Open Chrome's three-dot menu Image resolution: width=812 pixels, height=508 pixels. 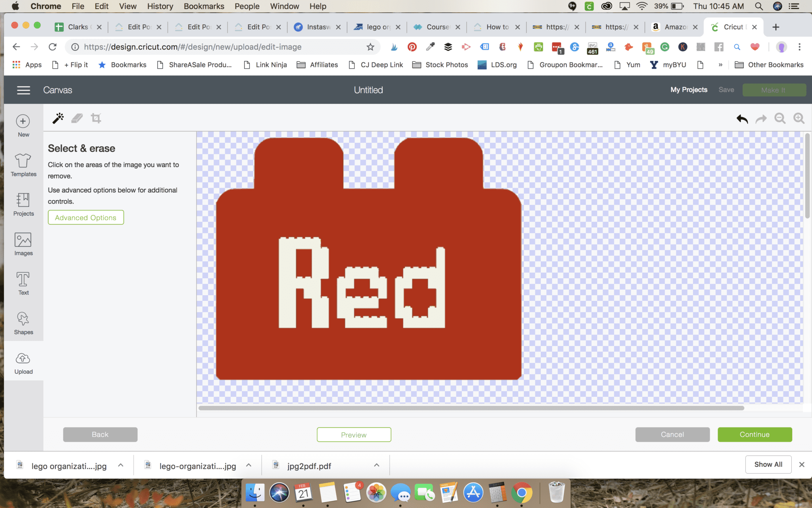[x=799, y=47]
